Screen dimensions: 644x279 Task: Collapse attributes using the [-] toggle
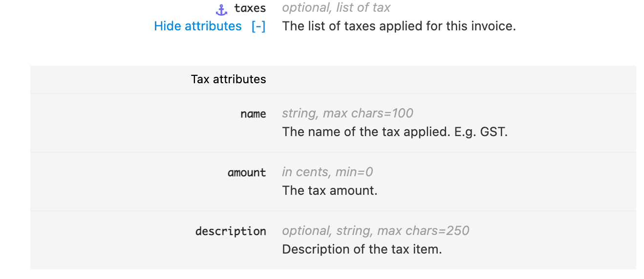[x=258, y=26]
